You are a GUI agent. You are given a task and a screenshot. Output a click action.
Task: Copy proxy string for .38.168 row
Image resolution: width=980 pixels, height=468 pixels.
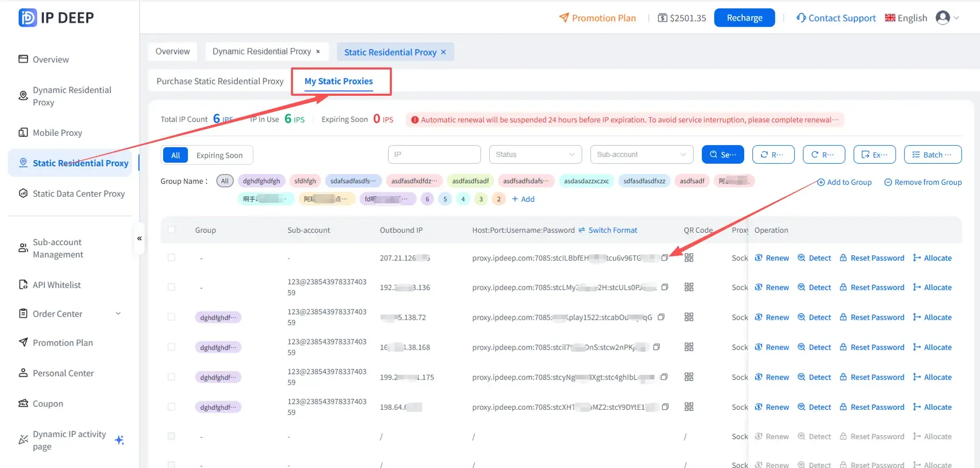657,347
